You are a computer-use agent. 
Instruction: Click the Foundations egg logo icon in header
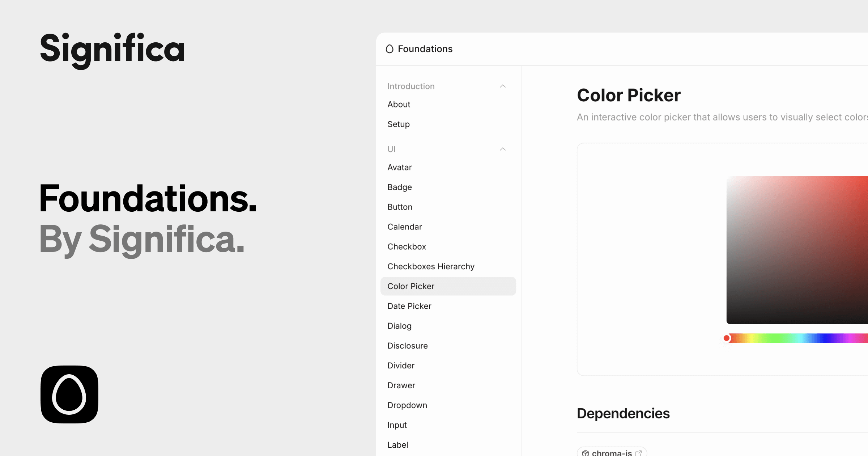390,49
